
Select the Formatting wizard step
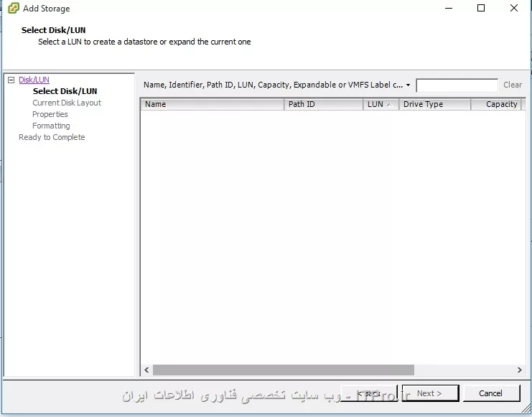pyautogui.click(x=51, y=126)
